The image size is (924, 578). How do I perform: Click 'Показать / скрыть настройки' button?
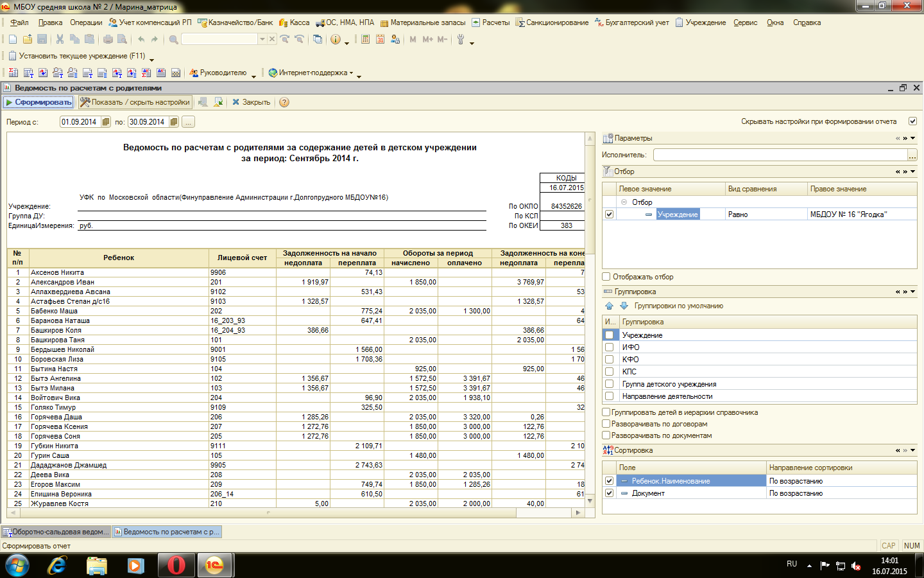click(135, 102)
